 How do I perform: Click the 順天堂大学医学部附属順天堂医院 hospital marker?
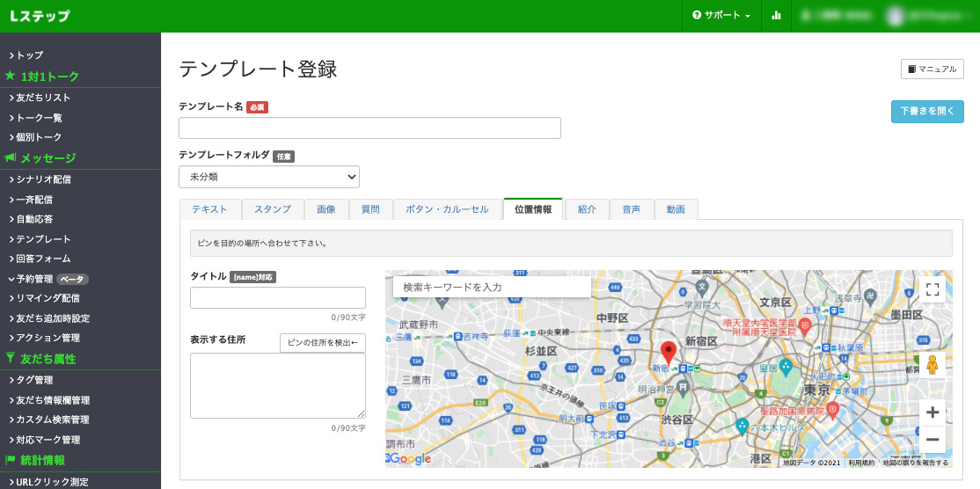pos(806,325)
